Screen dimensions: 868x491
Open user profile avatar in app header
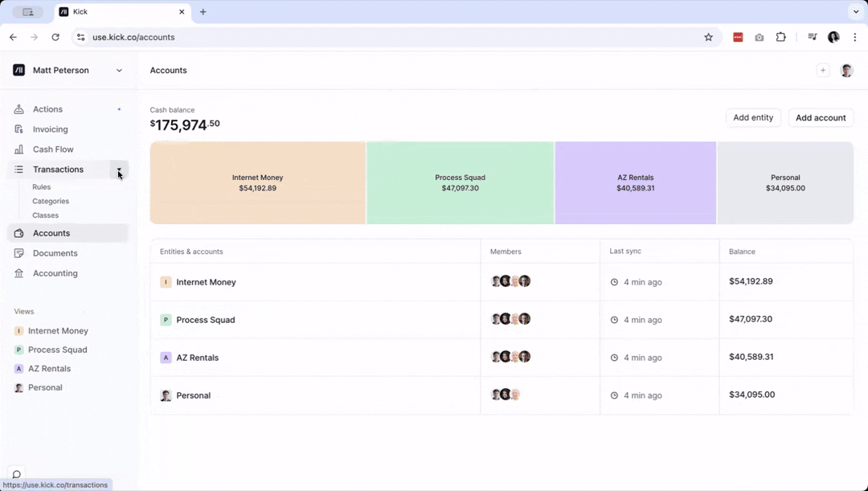pyautogui.click(x=846, y=71)
